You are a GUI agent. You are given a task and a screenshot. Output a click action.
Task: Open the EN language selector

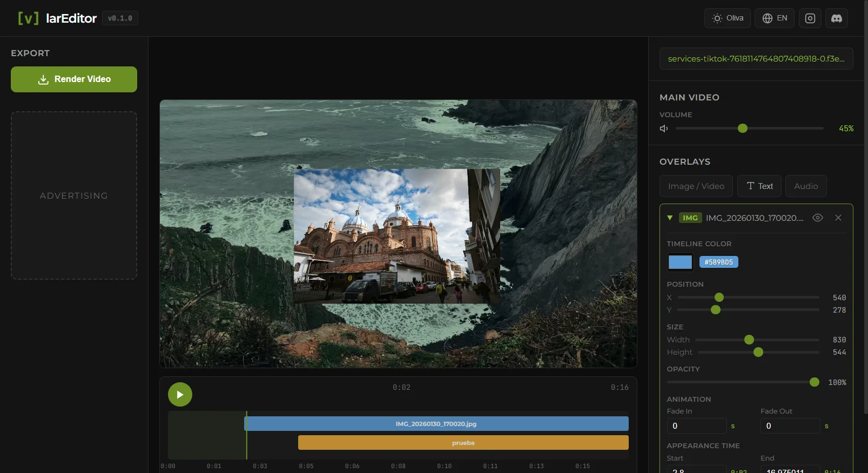click(x=775, y=18)
